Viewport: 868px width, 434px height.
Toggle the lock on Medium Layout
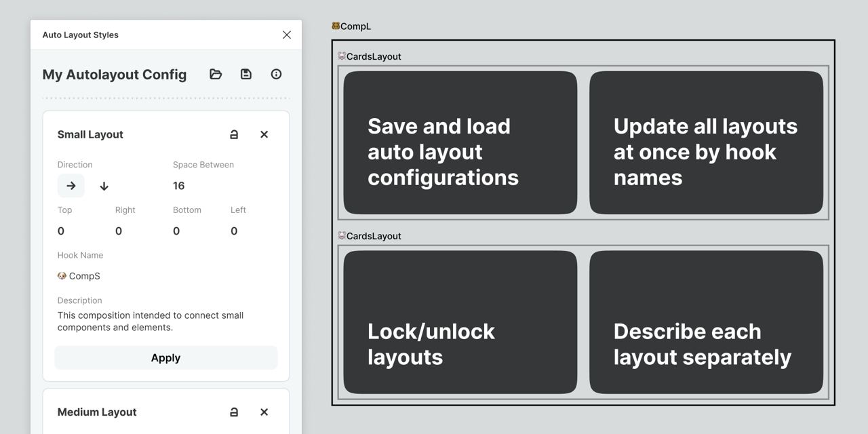pyautogui.click(x=234, y=412)
